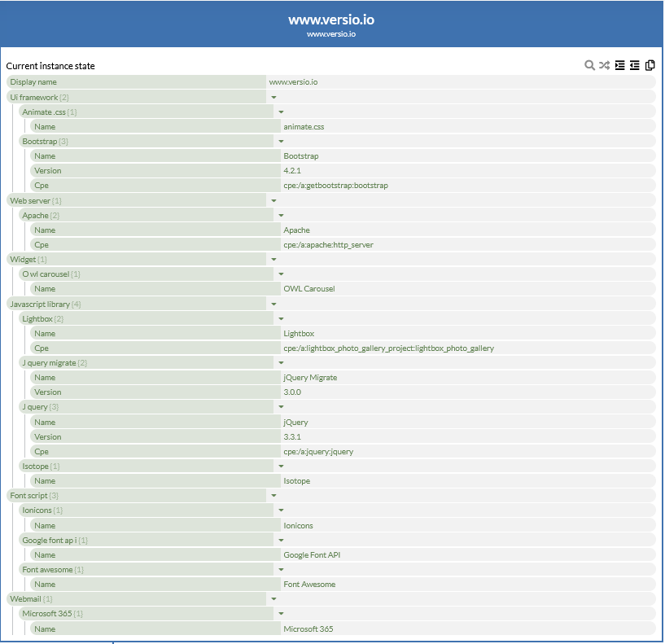Collapse the Web server section arrow
This screenshot has height=644, width=665.
[x=273, y=200]
